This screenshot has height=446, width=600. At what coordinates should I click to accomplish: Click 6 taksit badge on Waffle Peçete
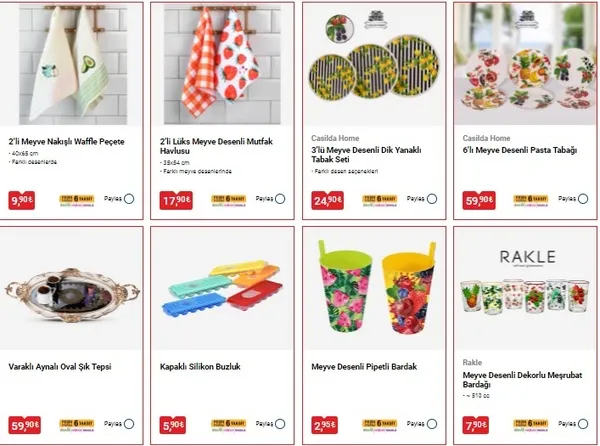pos(77,200)
